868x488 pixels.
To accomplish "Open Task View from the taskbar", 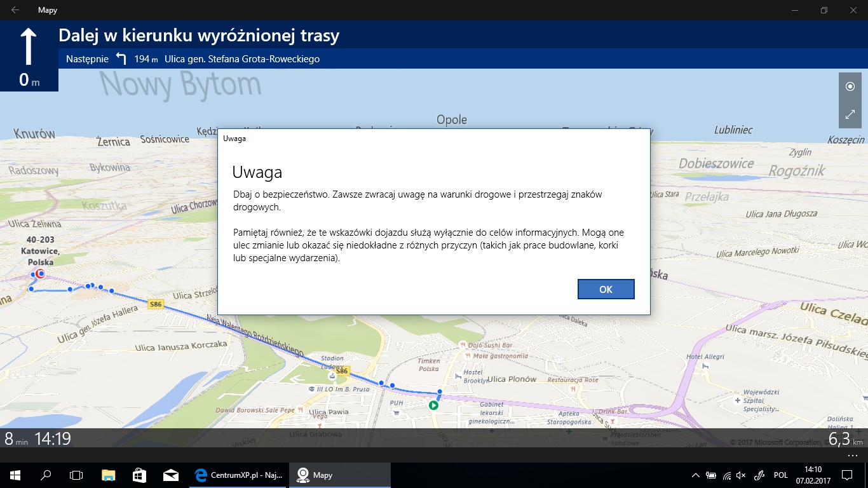I will click(x=76, y=475).
